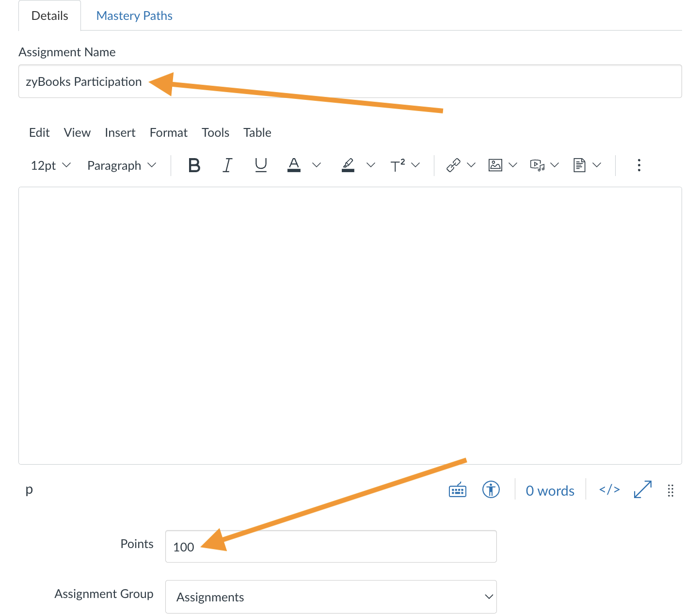This screenshot has width=700, height=614.
Task: Open the 12pt font size dropdown
Action: click(x=51, y=165)
